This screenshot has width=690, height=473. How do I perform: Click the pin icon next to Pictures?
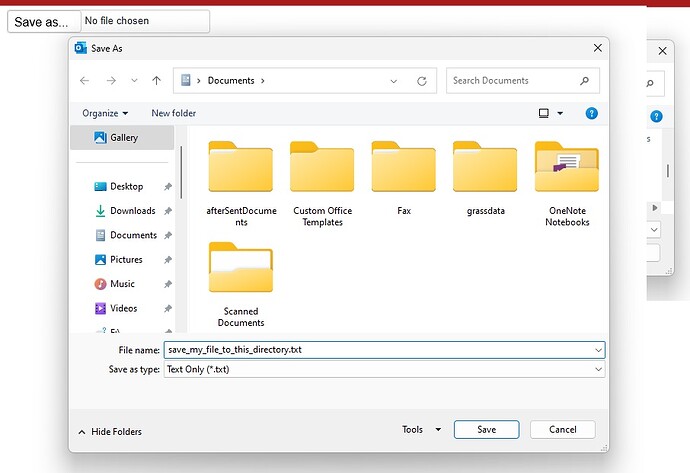tap(168, 260)
